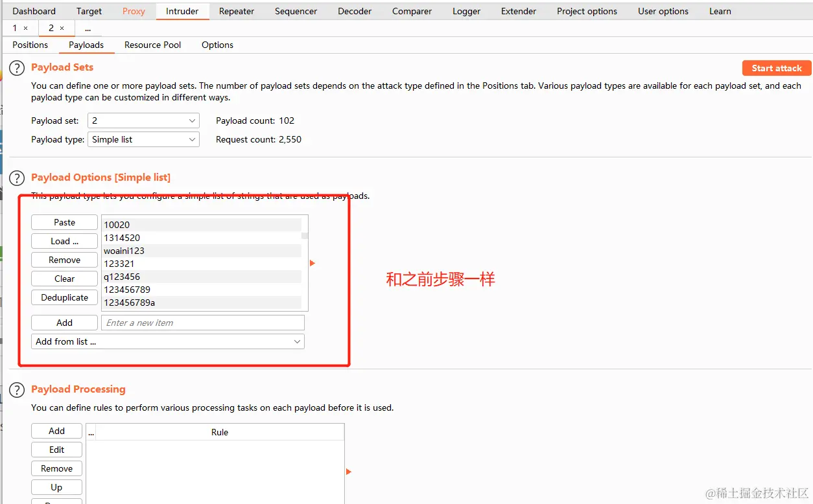Switch to the Proxy tab

tap(134, 11)
